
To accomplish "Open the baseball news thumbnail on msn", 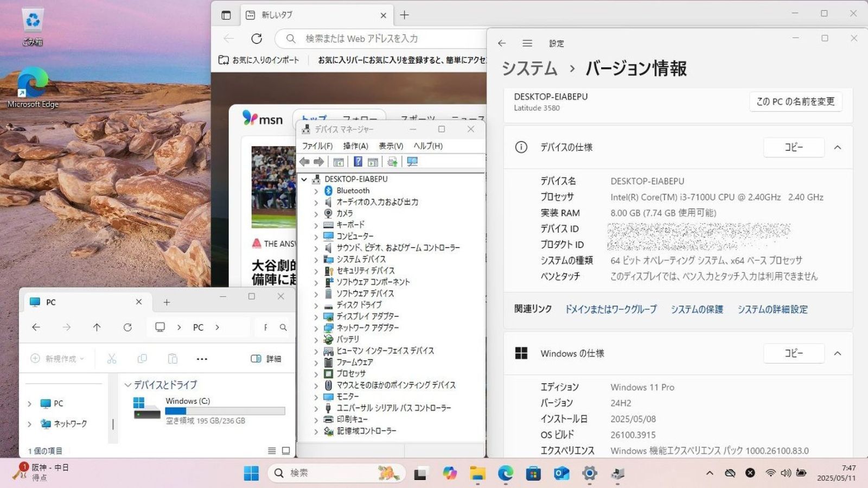I will coord(273,187).
